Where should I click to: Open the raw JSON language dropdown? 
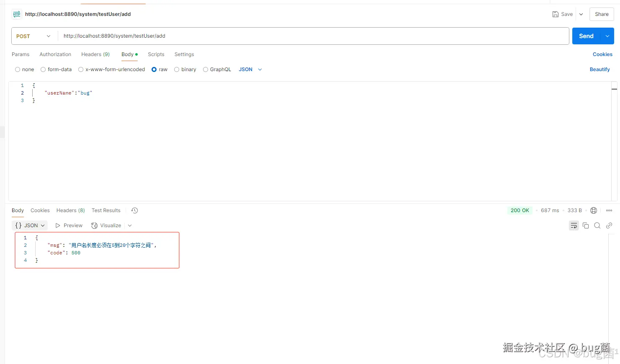click(x=250, y=69)
